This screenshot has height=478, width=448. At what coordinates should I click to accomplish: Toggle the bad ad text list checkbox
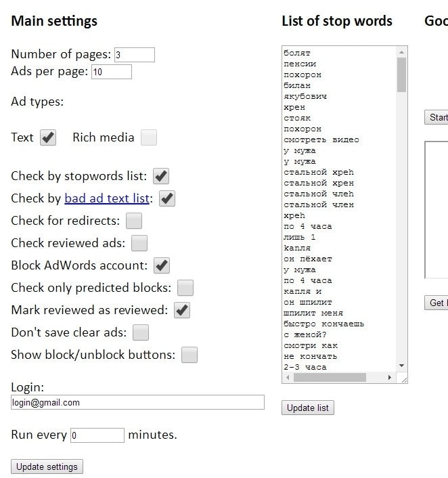click(x=167, y=199)
